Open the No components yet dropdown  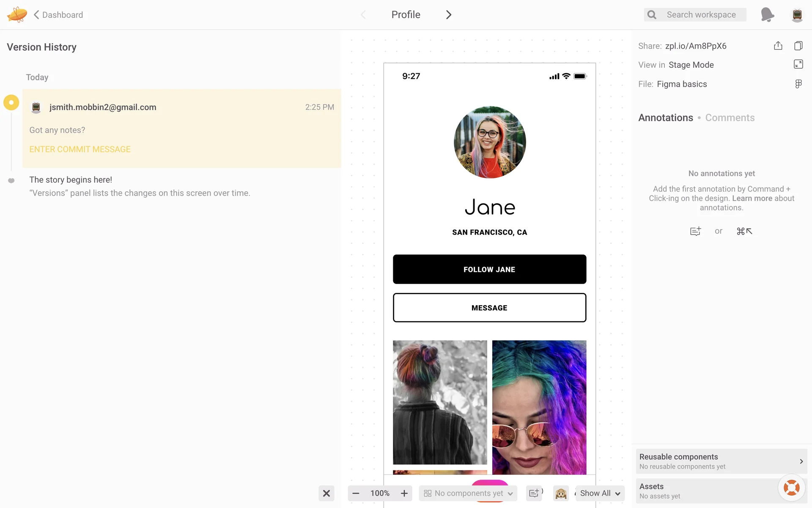pos(468,493)
